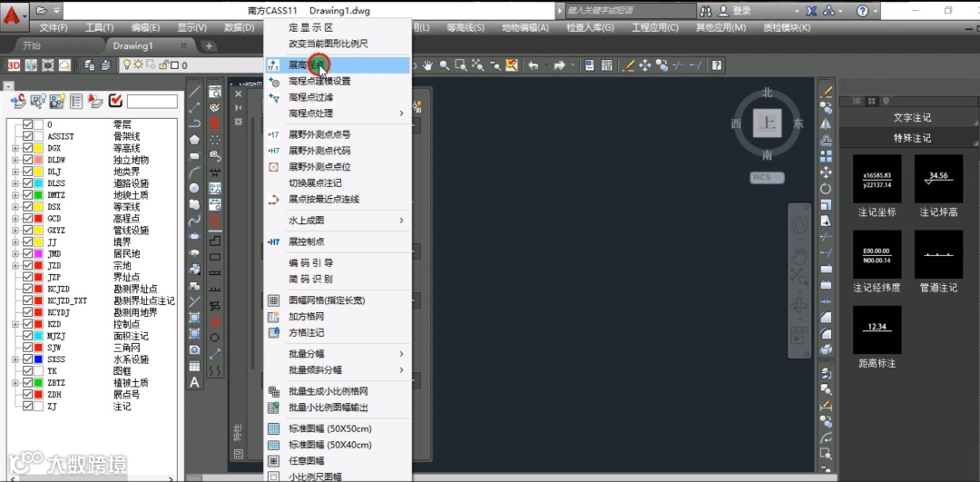Open the WCS coordinate dropdown

pyautogui.click(x=767, y=178)
